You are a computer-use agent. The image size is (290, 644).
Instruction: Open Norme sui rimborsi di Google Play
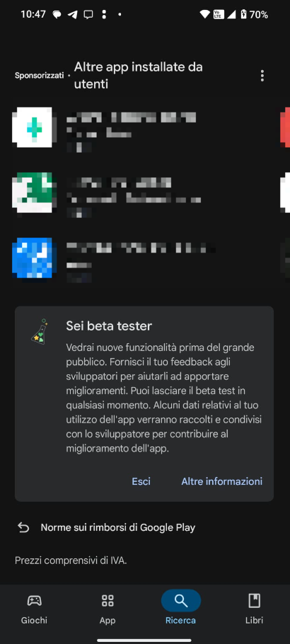pos(118,527)
